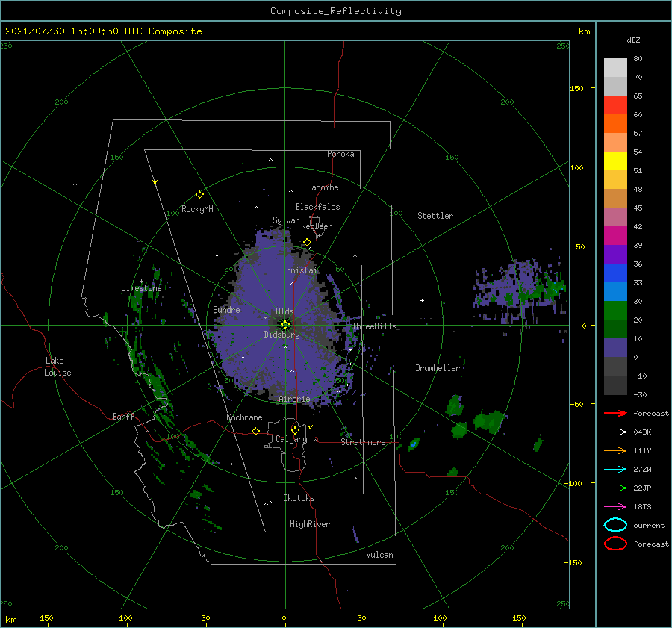Click the 0 dBZ slate purple swatch

(615, 348)
